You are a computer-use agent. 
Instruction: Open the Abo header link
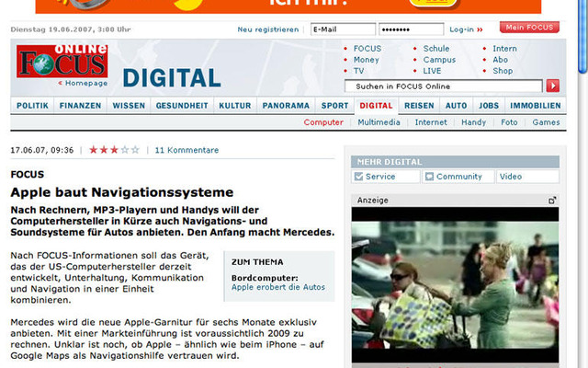[500, 60]
